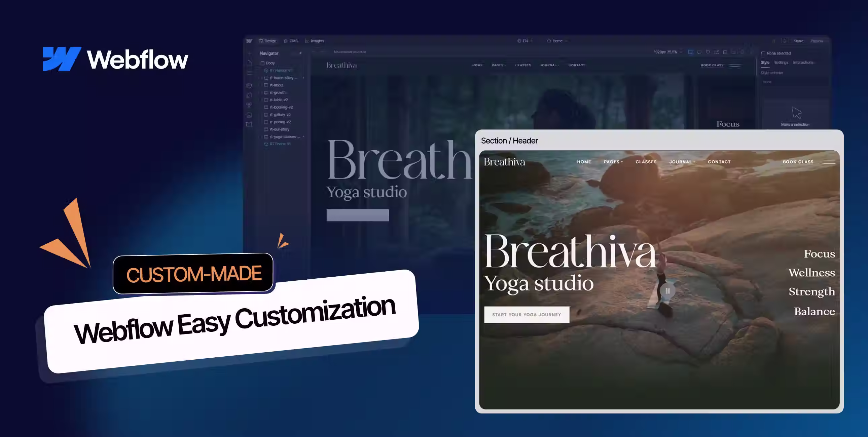Click Focus text in the preview card
868x437 pixels.
[x=820, y=254]
